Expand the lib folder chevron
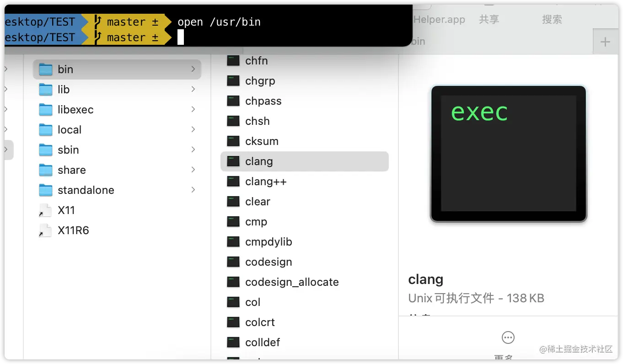 (x=193, y=89)
